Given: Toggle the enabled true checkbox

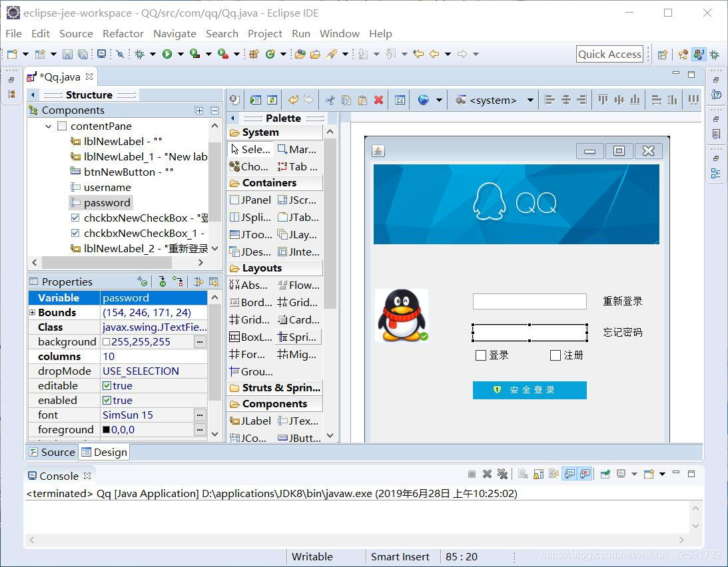Looking at the screenshot, I should pos(107,401).
